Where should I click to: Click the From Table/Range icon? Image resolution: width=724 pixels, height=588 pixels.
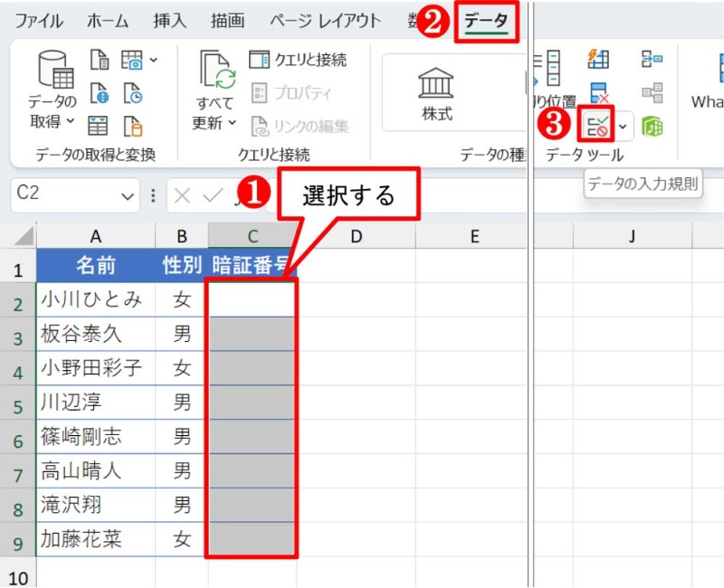click(98, 126)
